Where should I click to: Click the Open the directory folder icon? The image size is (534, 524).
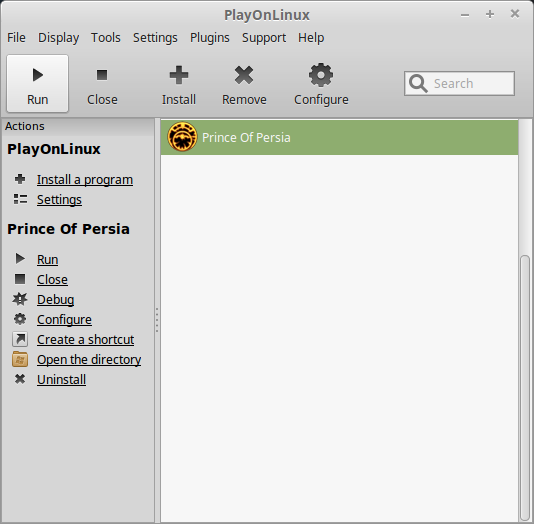click(20, 359)
